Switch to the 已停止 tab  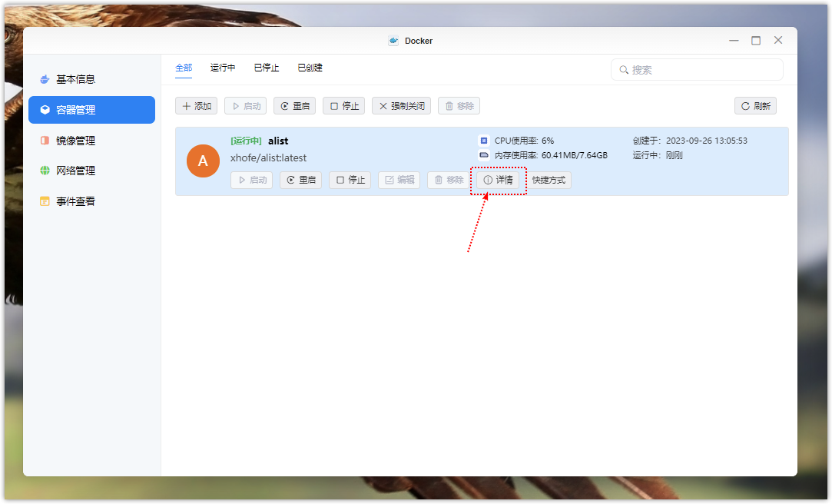(x=267, y=68)
